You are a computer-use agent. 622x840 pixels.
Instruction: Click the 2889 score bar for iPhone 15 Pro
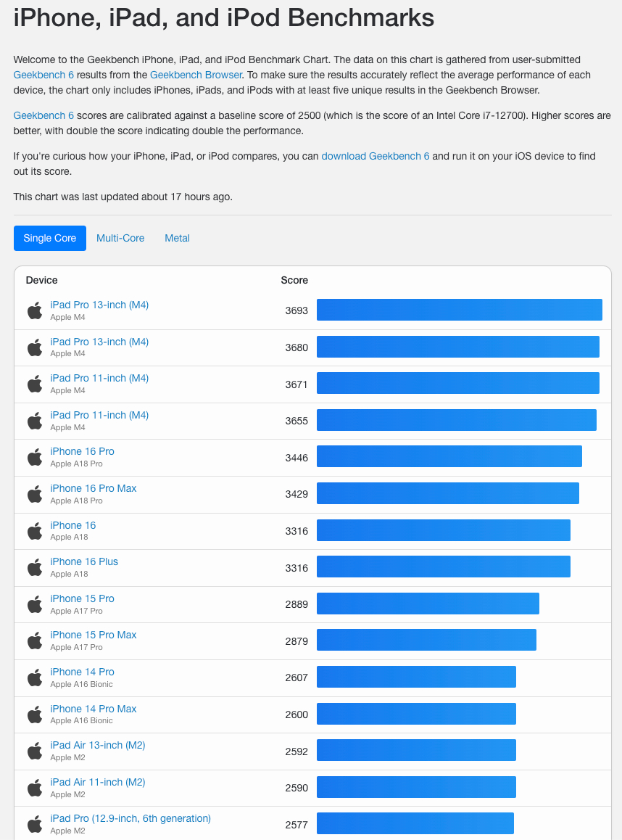[428, 604]
